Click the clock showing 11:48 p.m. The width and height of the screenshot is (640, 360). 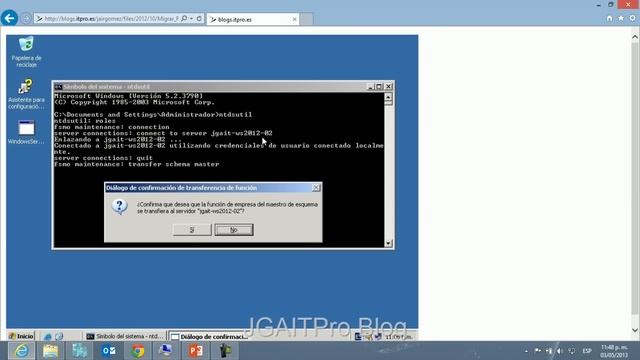point(614,351)
